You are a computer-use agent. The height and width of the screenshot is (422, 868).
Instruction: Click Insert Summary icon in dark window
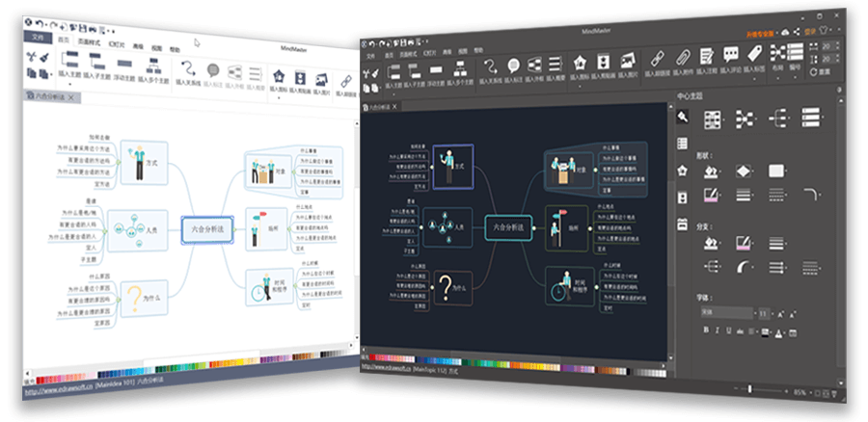coord(556,65)
